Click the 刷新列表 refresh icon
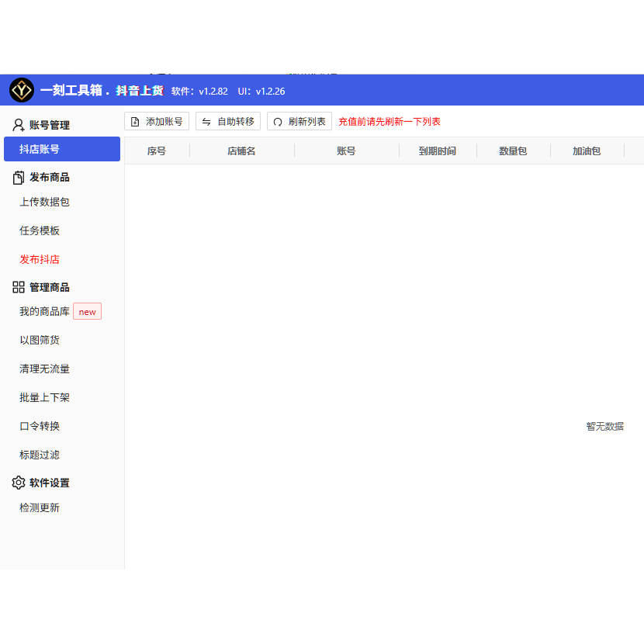644x644 pixels. [276, 121]
